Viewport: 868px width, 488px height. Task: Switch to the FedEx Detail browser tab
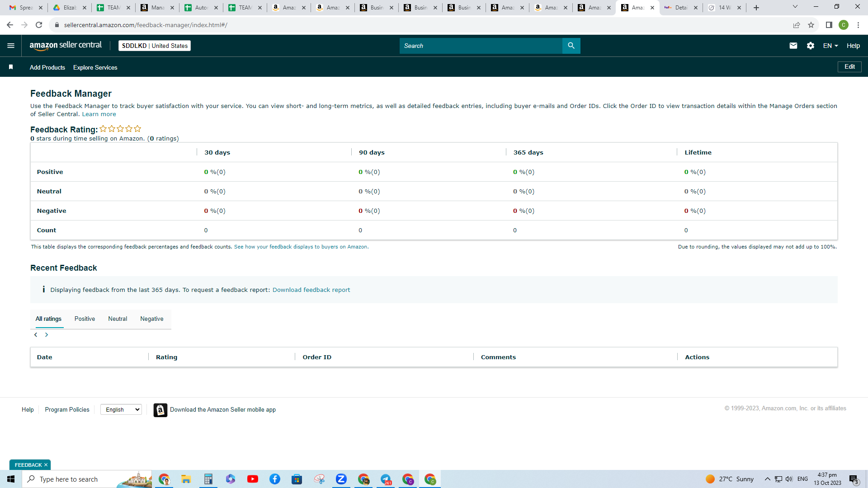681,8
